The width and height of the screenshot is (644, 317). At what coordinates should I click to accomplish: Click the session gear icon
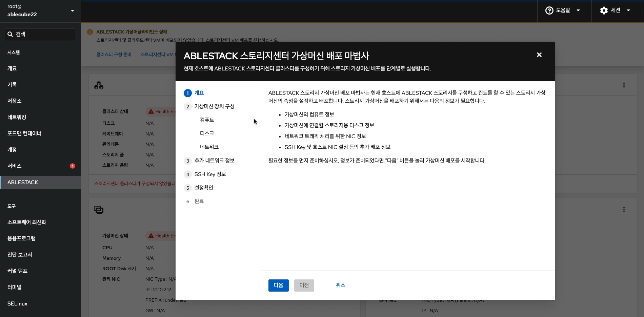(604, 10)
